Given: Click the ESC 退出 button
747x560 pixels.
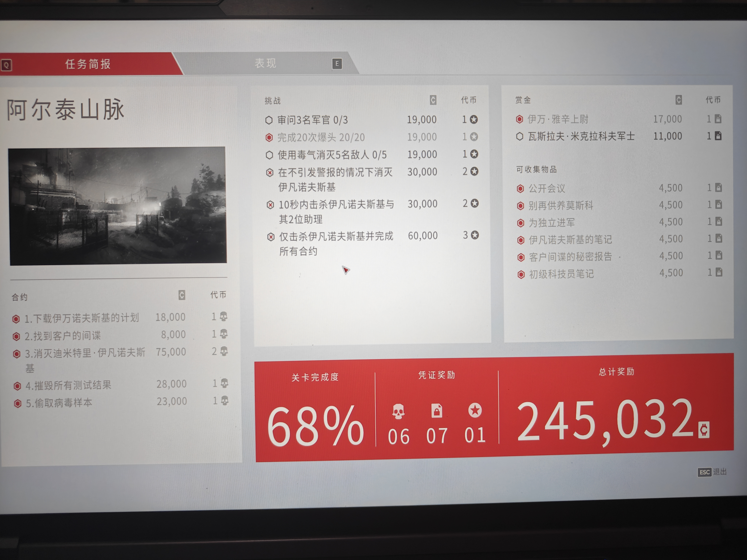Looking at the screenshot, I should 712,472.
